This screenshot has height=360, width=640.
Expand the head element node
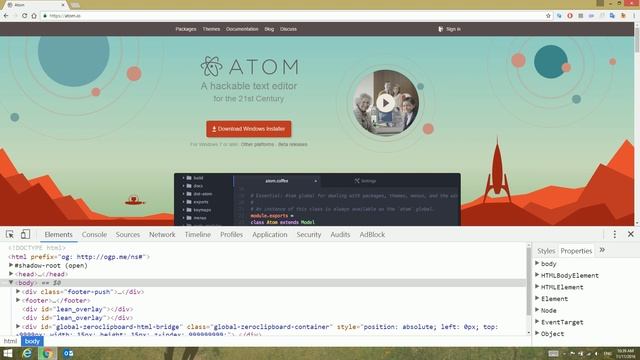click(11, 274)
